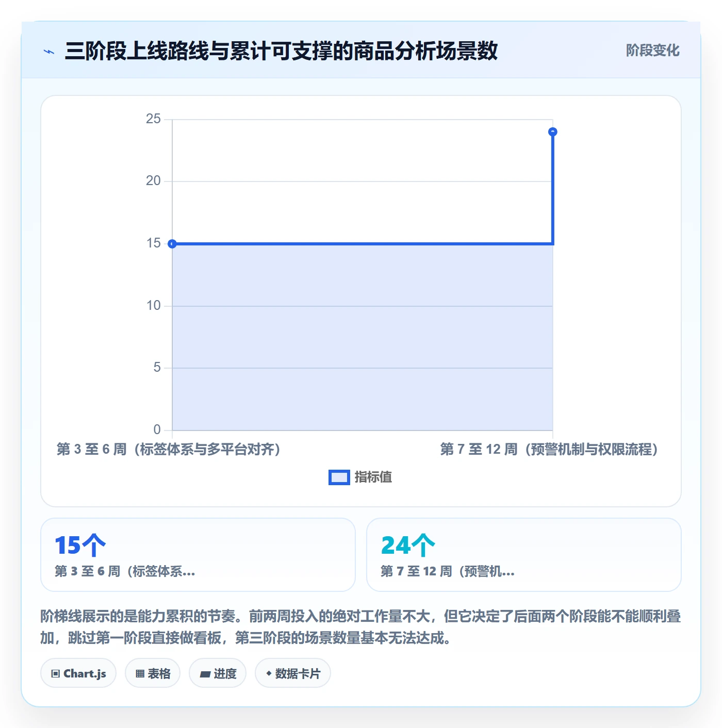Click the y-axis value 5
Image resolution: width=722 pixels, height=728 pixels.
(x=157, y=368)
